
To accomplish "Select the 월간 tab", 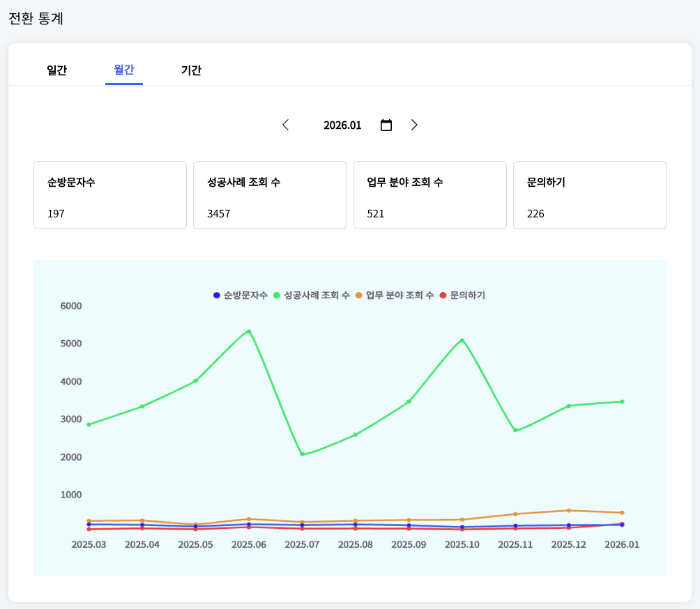I will click(124, 70).
